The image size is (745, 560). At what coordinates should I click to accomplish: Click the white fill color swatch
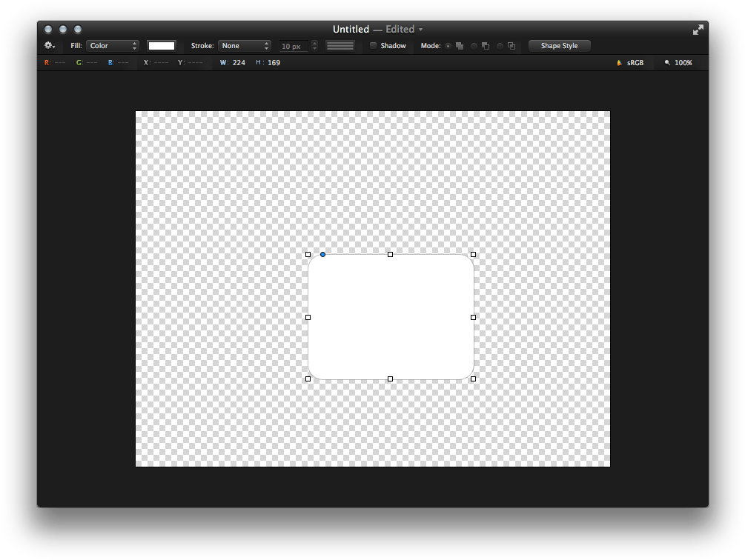(x=162, y=46)
